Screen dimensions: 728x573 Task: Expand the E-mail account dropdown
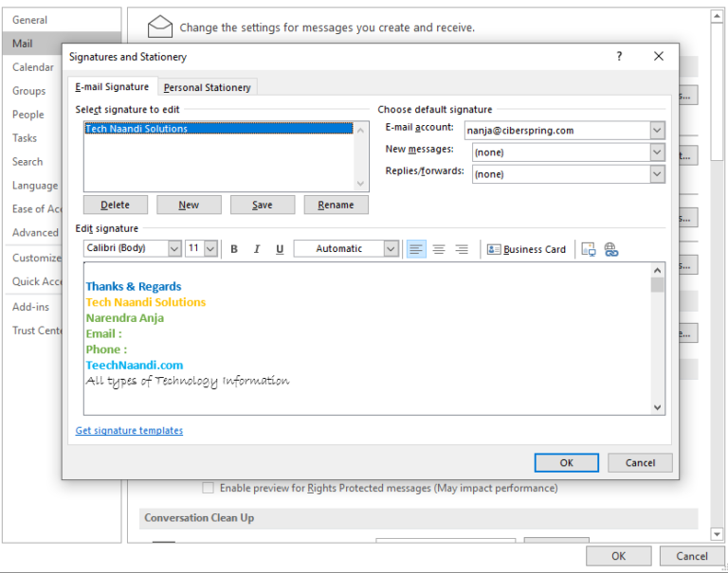click(x=657, y=131)
